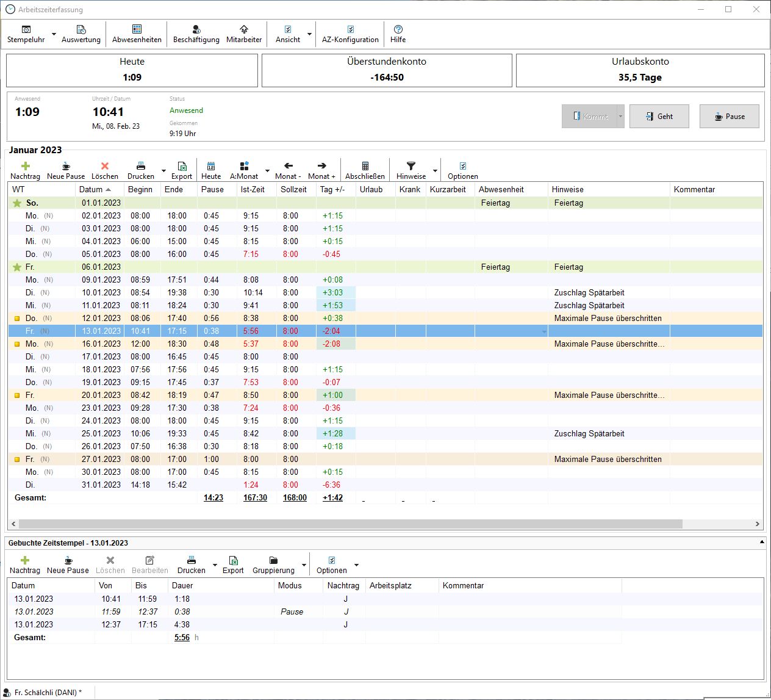This screenshot has width=771, height=700.
Task: Collapse the Gebuchte Zeitstempel panel
Action: [762, 542]
